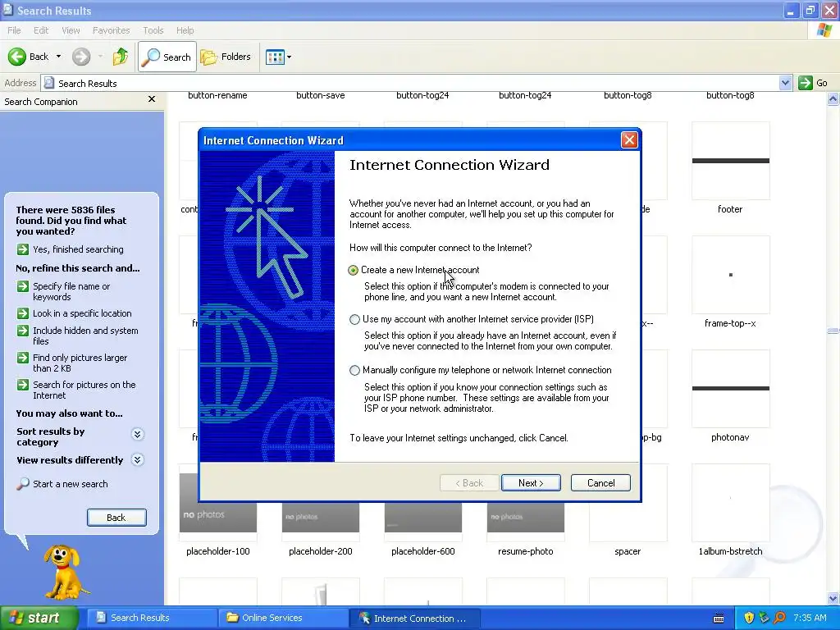The width and height of the screenshot is (840, 630).
Task: Click scroll down arrow in results
Action: [x=833, y=598]
